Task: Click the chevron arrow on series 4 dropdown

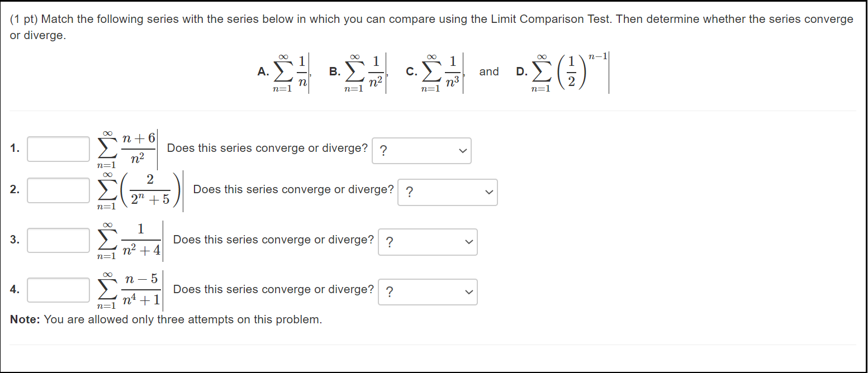Action: (468, 291)
